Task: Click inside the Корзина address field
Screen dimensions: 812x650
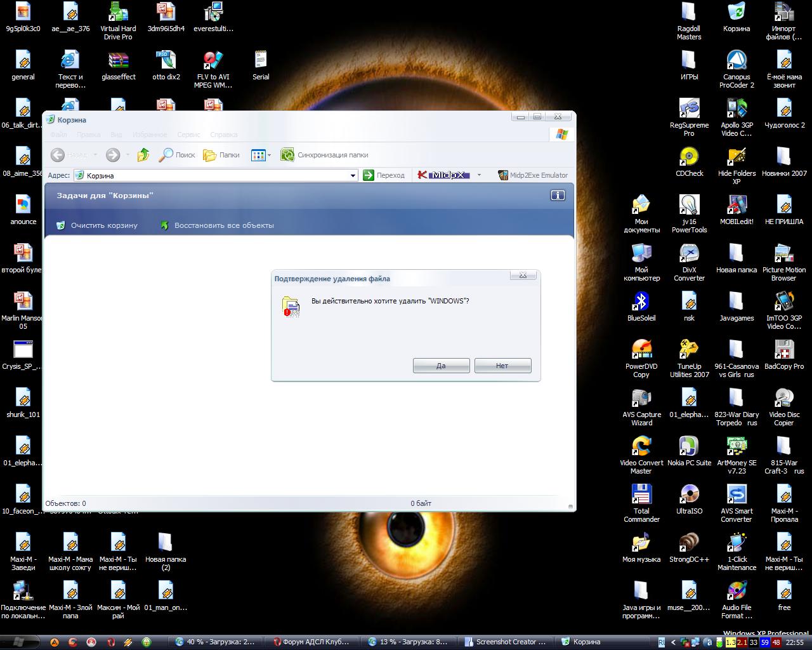Action: (216, 176)
